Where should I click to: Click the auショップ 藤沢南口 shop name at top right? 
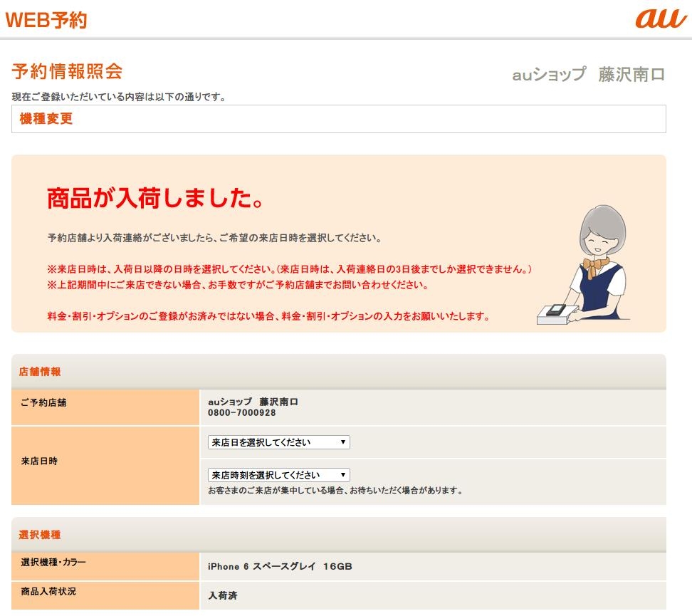coord(588,74)
